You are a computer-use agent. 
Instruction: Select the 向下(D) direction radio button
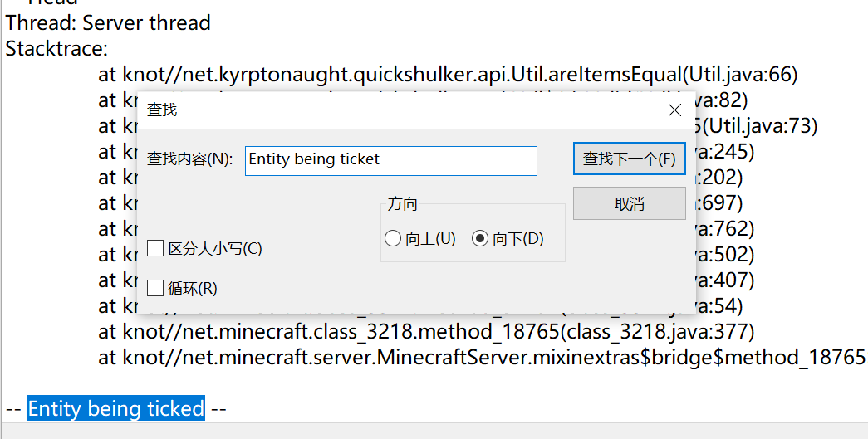pos(479,239)
